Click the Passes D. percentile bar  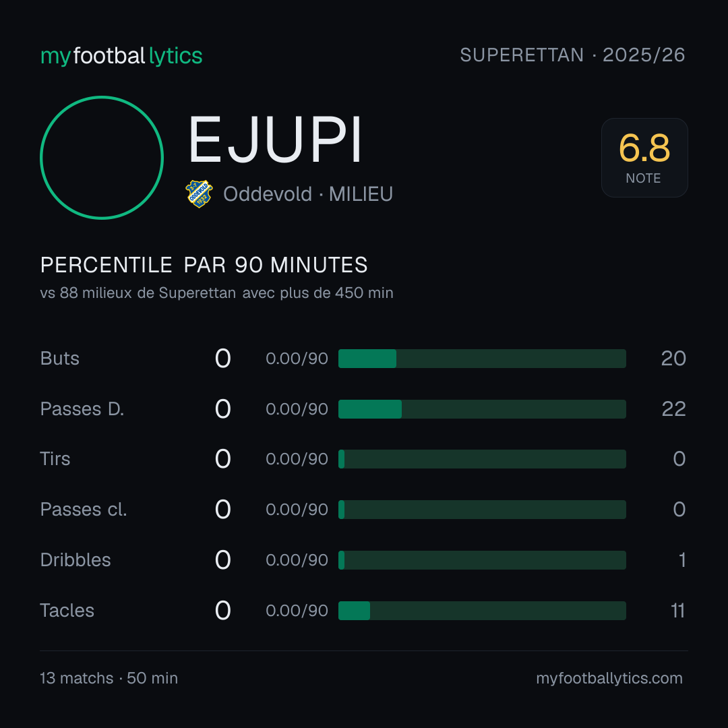pos(482,409)
